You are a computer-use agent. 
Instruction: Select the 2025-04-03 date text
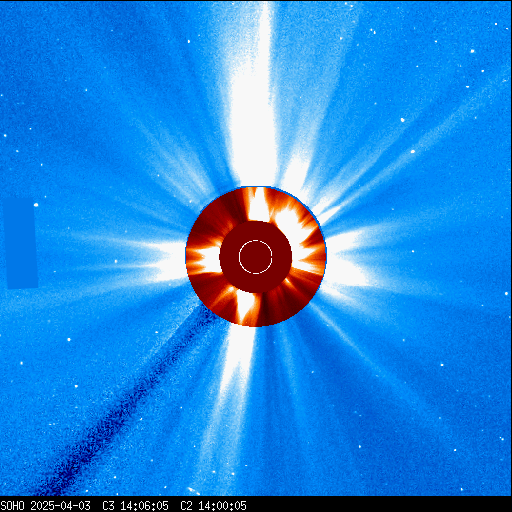coord(60,506)
